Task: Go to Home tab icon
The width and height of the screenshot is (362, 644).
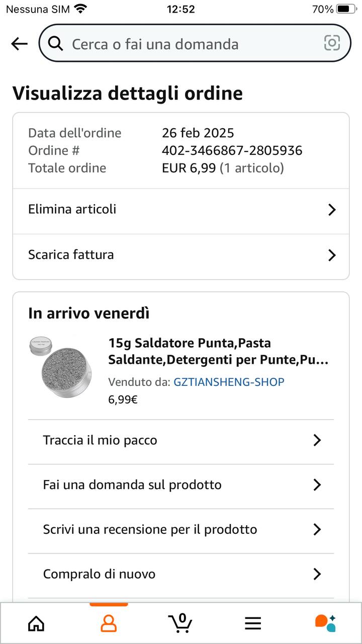Action: [x=36, y=623]
